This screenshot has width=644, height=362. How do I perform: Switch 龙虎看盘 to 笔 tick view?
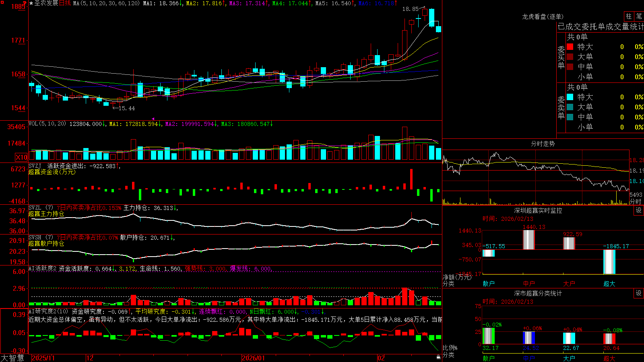pyautogui.click(x=639, y=16)
